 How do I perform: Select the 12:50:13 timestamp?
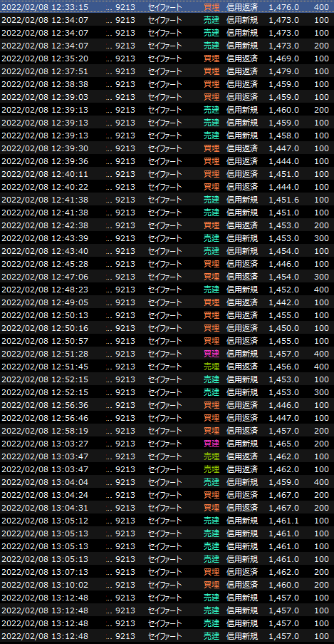pos(45,315)
